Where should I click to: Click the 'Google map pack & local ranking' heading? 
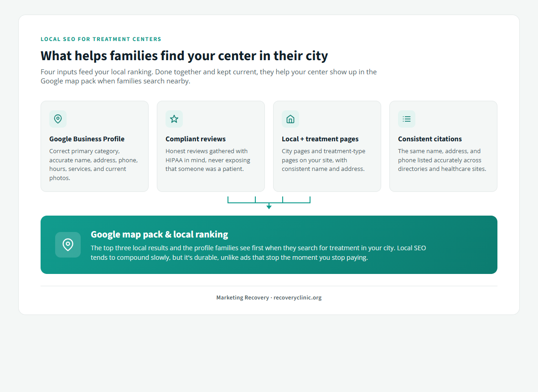160,234
